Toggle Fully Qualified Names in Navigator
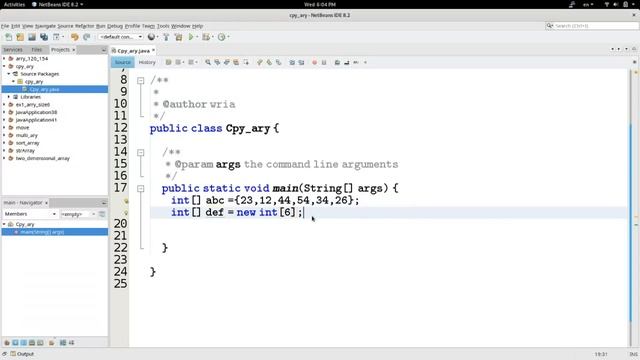Viewport: 640px width, 360px height. (x=52, y=343)
